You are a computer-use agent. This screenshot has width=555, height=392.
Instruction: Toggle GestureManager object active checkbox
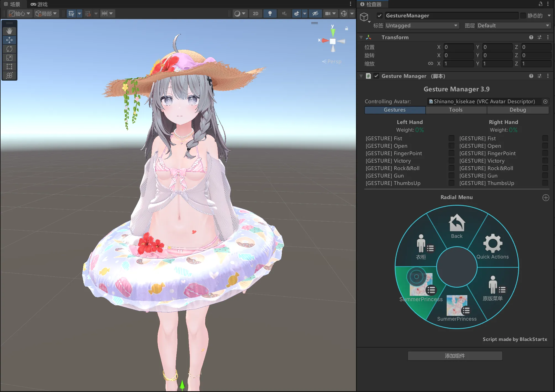380,16
